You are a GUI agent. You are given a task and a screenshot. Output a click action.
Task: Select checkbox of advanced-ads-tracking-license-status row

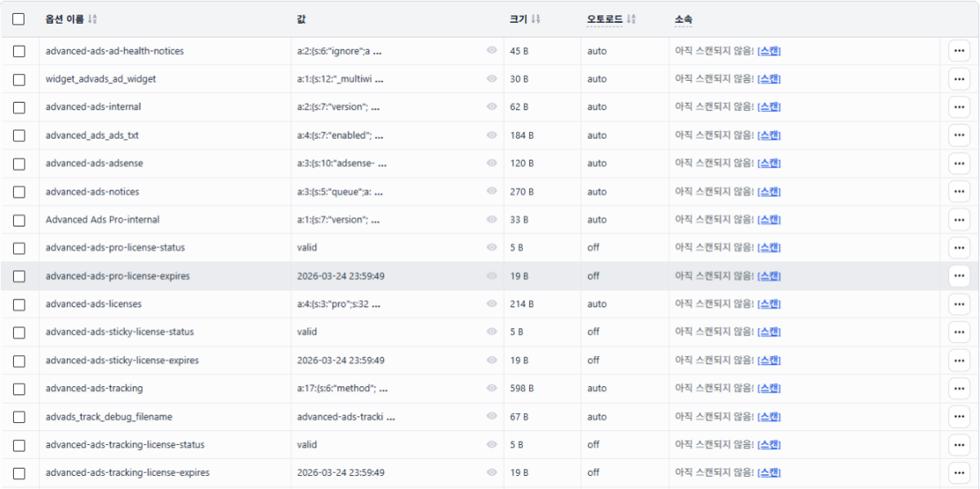coord(19,445)
